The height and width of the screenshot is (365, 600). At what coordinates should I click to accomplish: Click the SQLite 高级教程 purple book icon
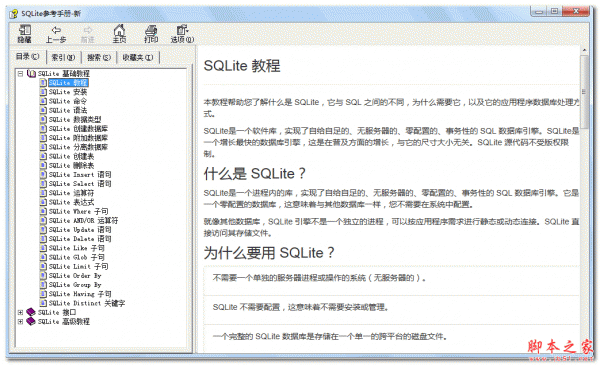tap(31, 321)
